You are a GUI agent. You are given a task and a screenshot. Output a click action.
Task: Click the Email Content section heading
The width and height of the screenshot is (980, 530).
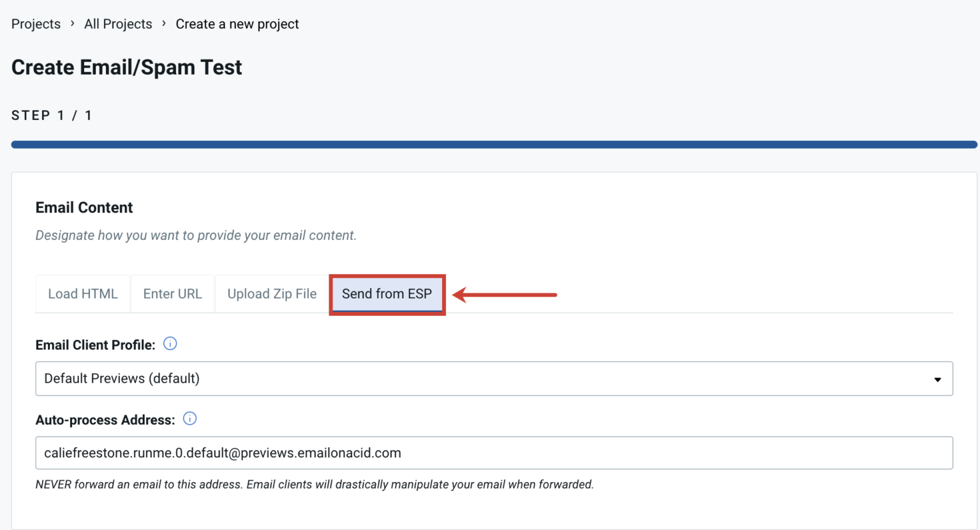[84, 207]
